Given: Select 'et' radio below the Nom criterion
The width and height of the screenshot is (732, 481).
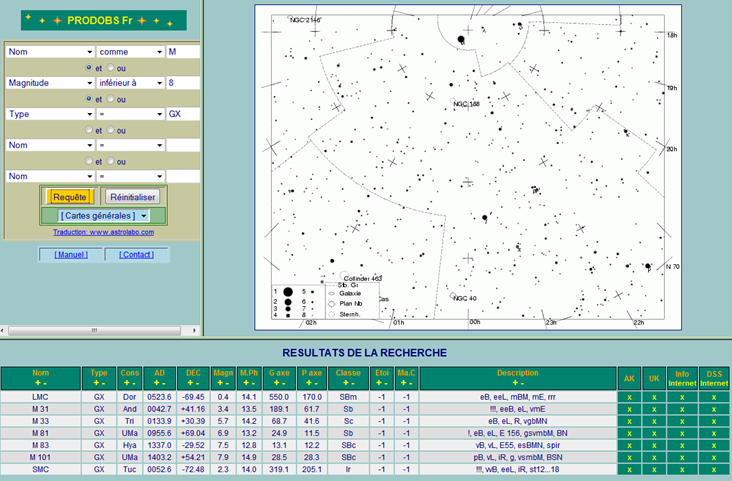Looking at the screenshot, I should 89,68.
